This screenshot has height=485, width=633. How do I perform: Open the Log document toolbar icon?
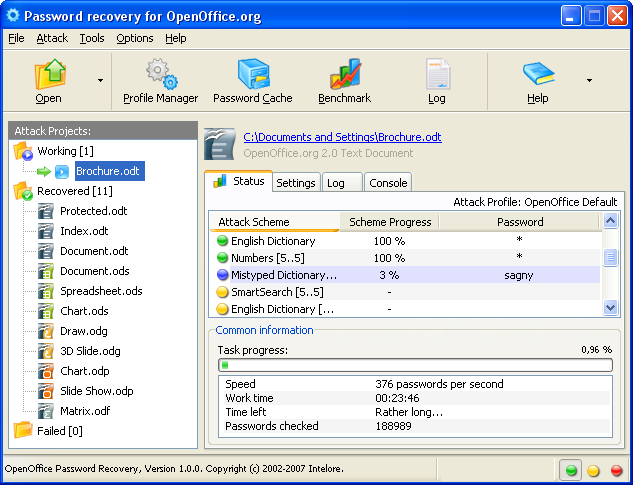pyautogui.click(x=438, y=74)
